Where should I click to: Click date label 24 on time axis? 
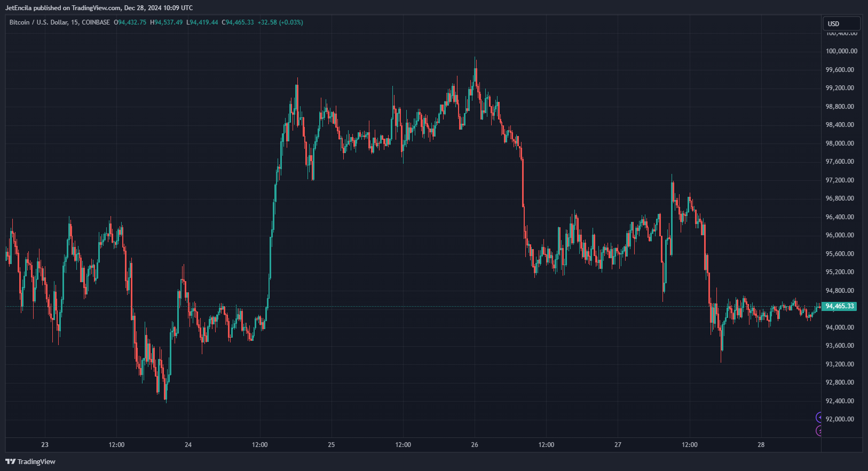click(188, 445)
